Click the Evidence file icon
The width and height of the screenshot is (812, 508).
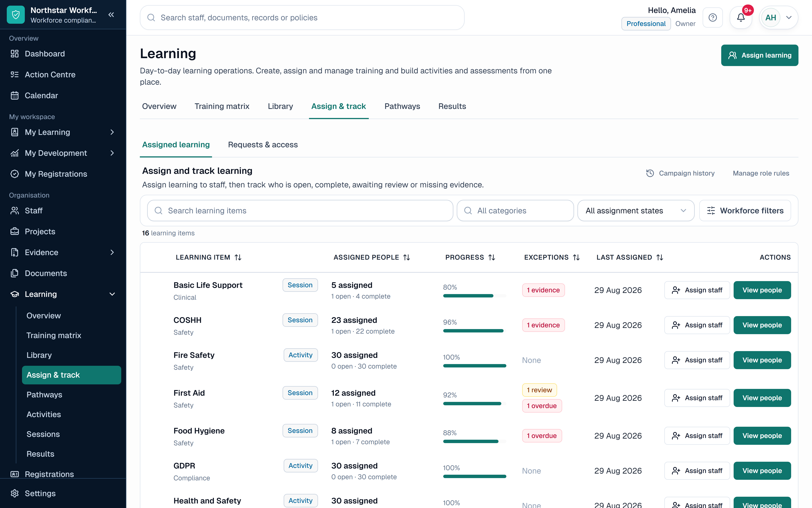coord(15,252)
